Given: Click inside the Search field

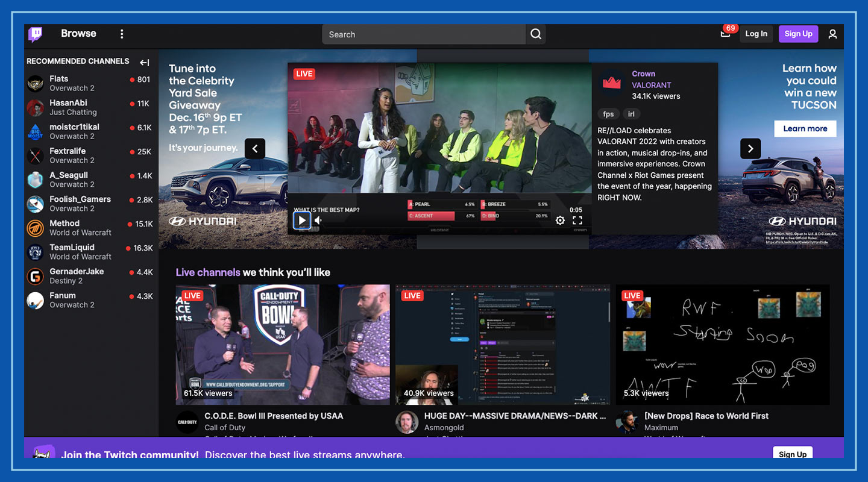Looking at the screenshot, I should [x=422, y=34].
